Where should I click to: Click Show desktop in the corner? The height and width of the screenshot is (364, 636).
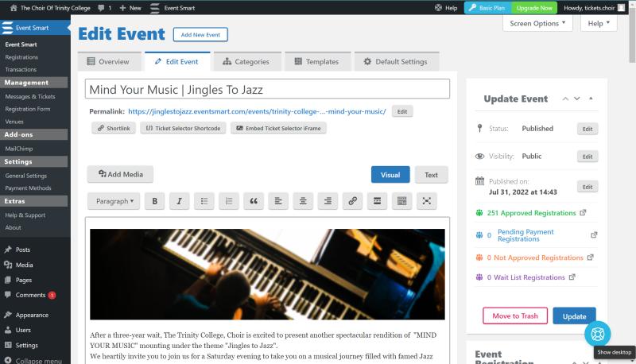click(x=614, y=351)
